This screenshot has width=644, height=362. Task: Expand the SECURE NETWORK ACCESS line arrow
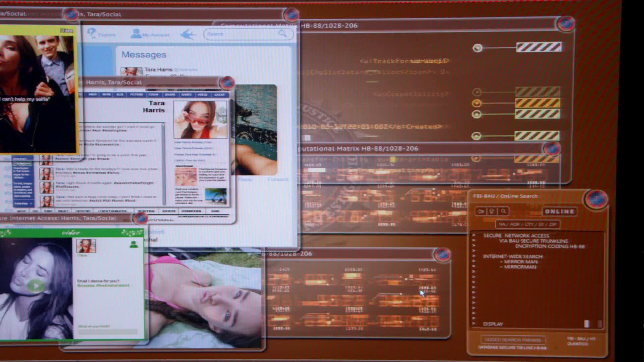[474, 235]
